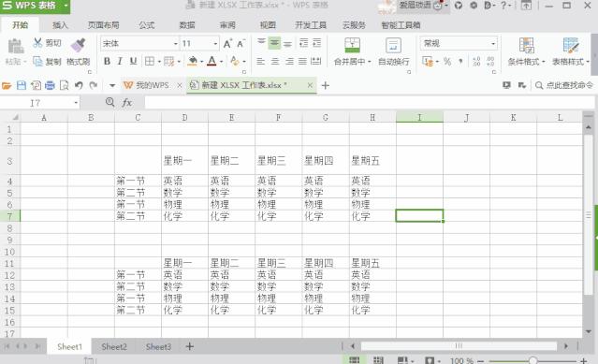598x364 pixels.
Task: Open print preview icon
Action: pos(64,85)
